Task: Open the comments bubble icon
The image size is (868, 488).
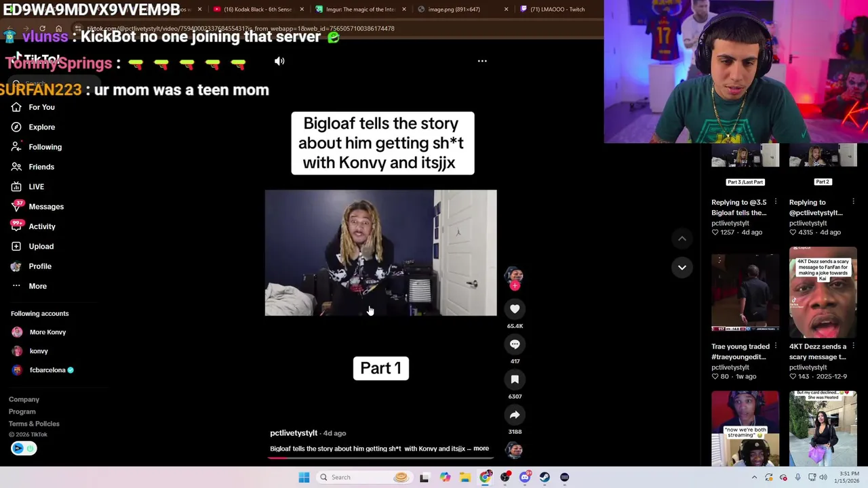Action: click(515, 344)
